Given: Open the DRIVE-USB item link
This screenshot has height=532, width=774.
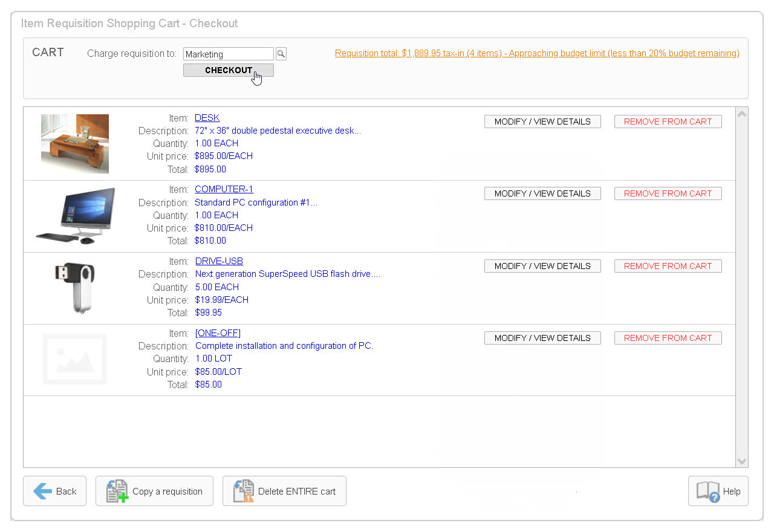Looking at the screenshot, I should [x=219, y=261].
